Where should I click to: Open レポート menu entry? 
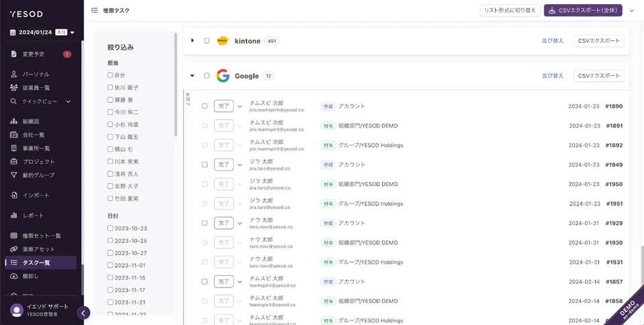(34, 216)
